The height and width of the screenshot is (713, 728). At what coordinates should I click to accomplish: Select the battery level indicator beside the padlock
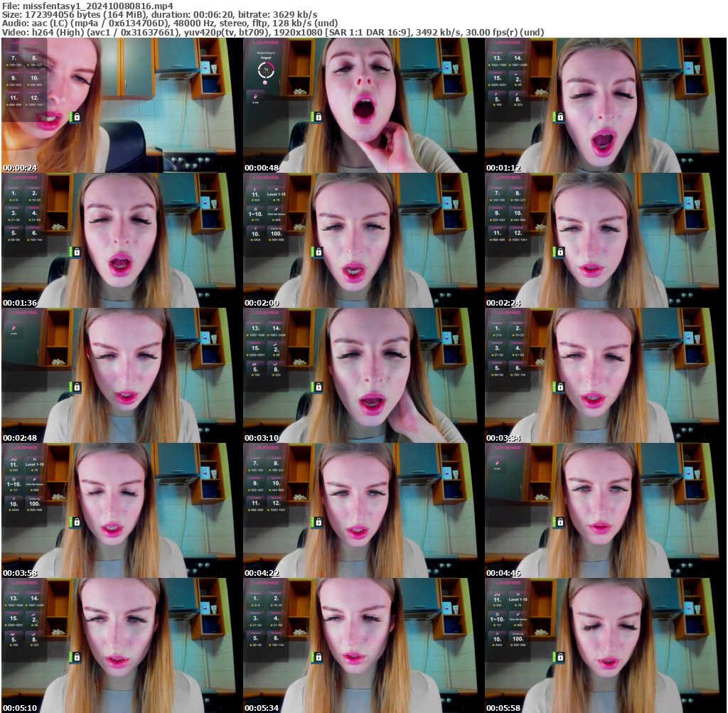pyautogui.click(x=71, y=117)
